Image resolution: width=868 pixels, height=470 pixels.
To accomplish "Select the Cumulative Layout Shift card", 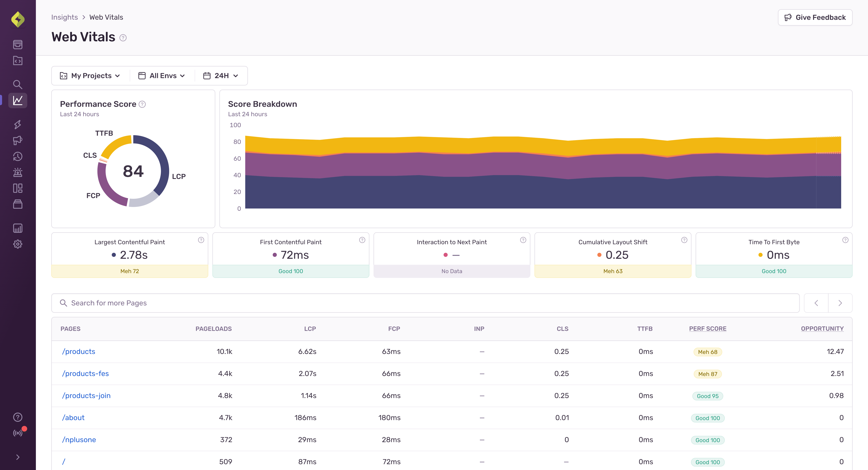I will [613, 255].
